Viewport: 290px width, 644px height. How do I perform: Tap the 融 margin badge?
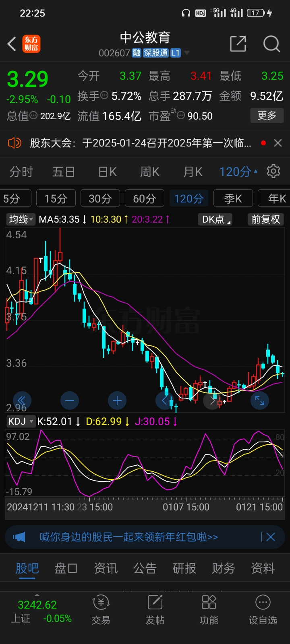pos(136,53)
